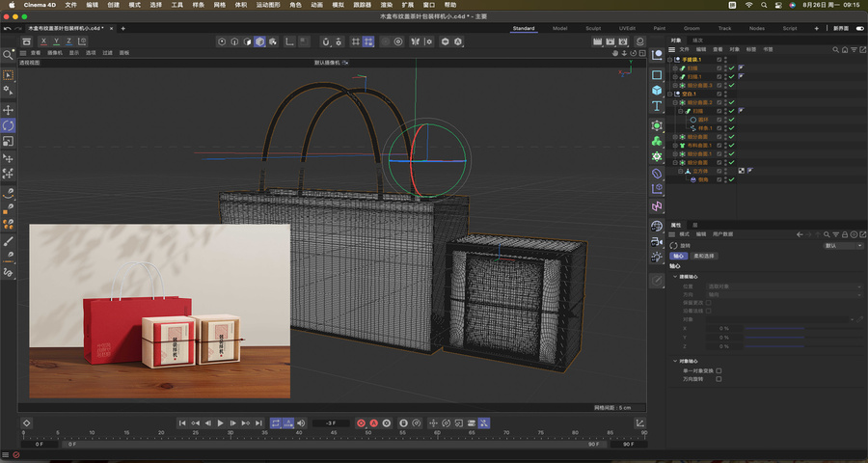Viewport: 868px width, 463px height.
Task: Switch to the 层 tab in attributes
Action: pyautogui.click(x=695, y=226)
